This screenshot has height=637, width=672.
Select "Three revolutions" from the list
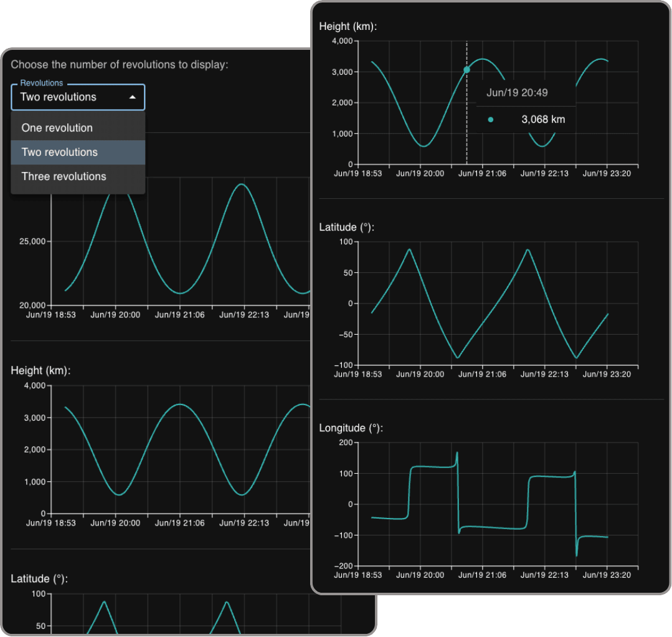point(64,176)
